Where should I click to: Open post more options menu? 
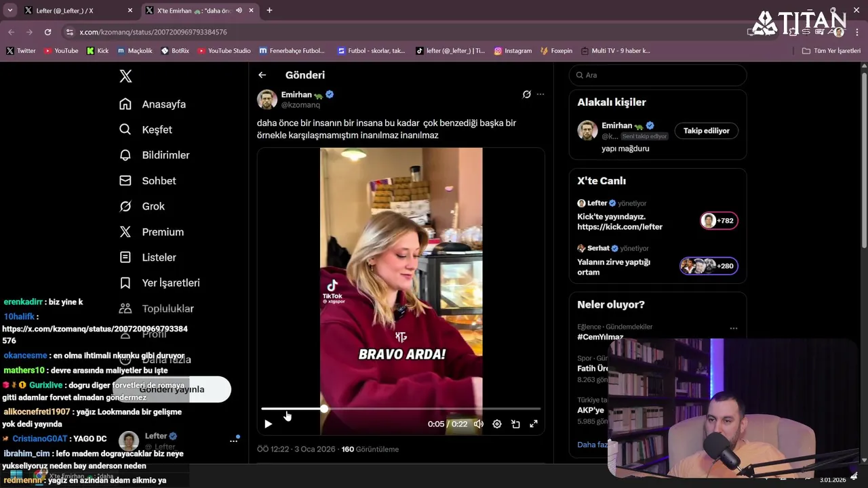(540, 94)
